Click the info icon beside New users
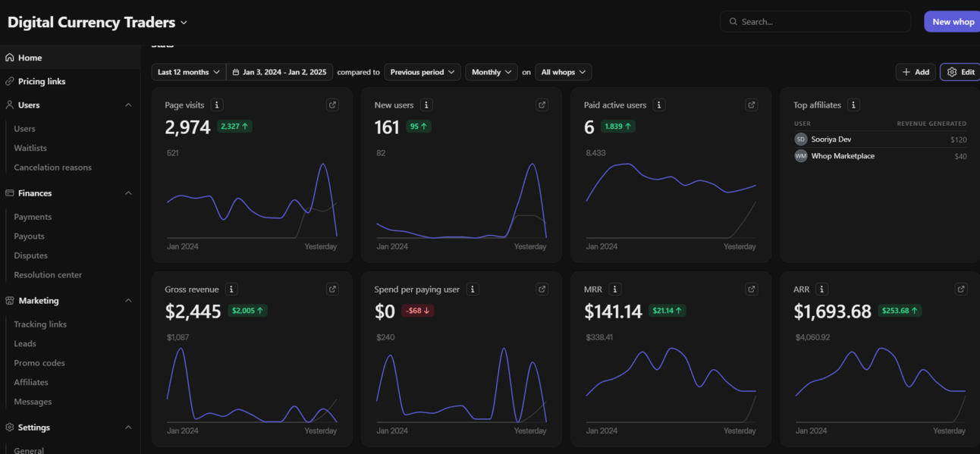Screen dimensions: 980x454 click(426, 105)
